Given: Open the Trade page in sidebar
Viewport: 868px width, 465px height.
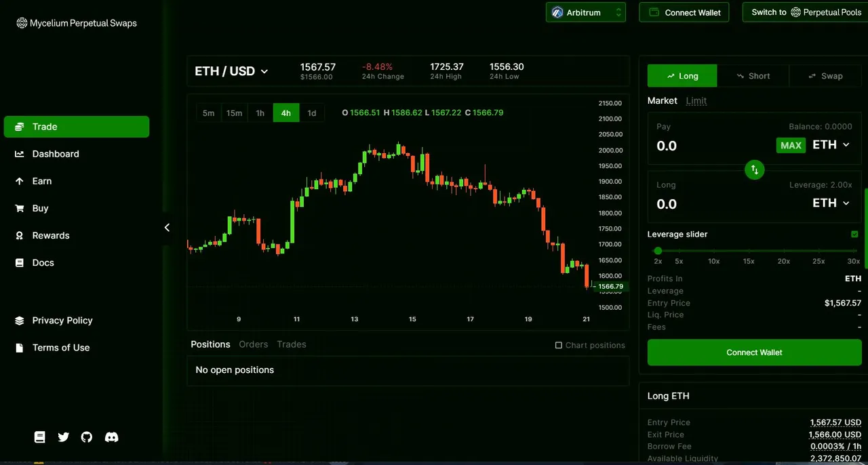Looking at the screenshot, I should (77, 127).
